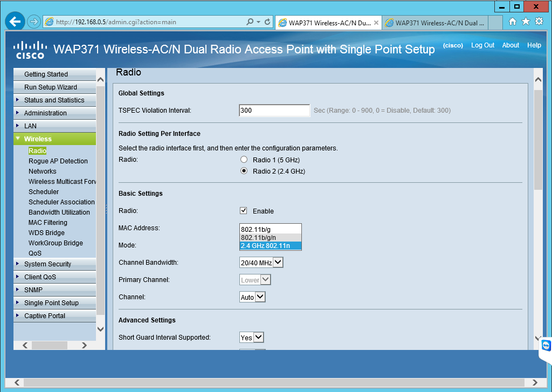
Task: Expand the Status and Statistics section
Action: tap(54, 100)
